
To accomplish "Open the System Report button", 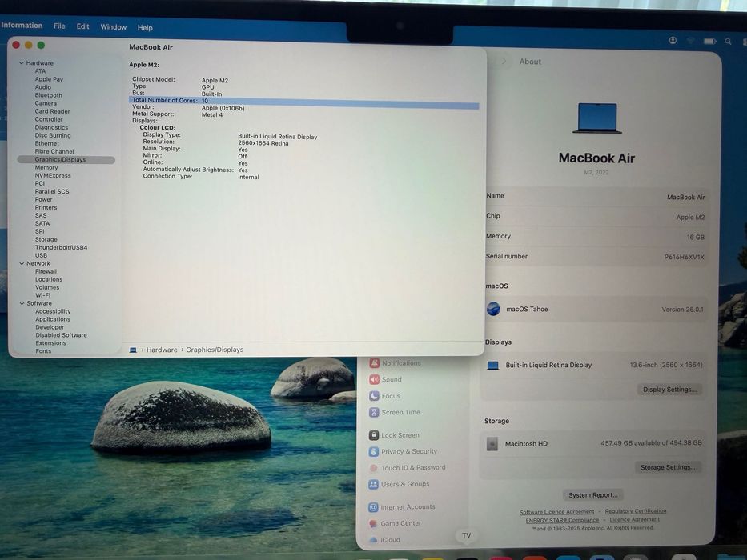I will tap(592, 495).
